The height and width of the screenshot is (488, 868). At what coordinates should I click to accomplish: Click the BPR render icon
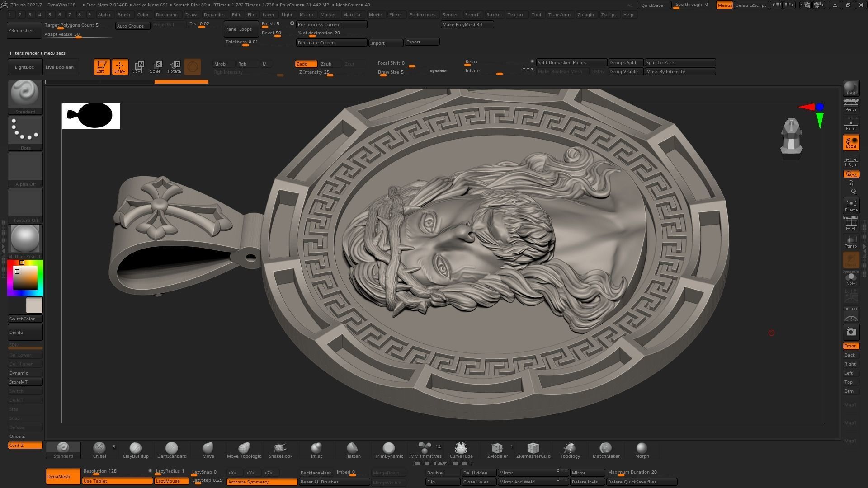[850, 88]
